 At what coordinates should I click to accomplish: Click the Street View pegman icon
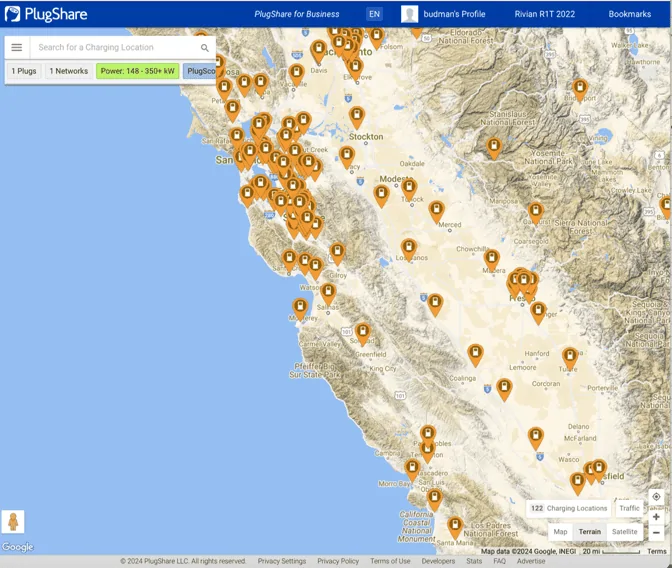[x=13, y=522]
